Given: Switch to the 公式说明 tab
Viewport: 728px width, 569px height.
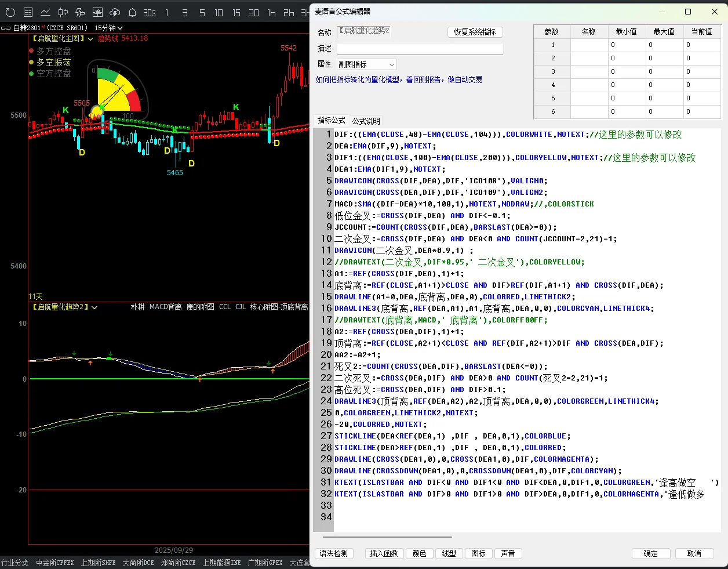Looking at the screenshot, I should pyautogui.click(x=366, y=121).
